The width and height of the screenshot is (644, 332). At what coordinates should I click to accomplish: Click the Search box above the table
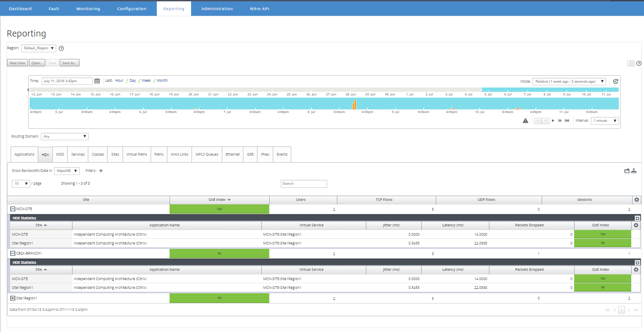point(304,183)
